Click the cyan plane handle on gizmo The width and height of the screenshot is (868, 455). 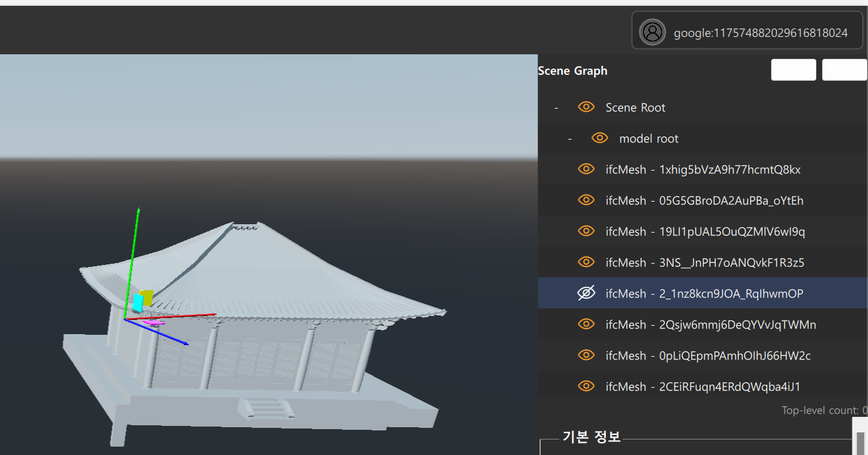(x=138, y=302)
